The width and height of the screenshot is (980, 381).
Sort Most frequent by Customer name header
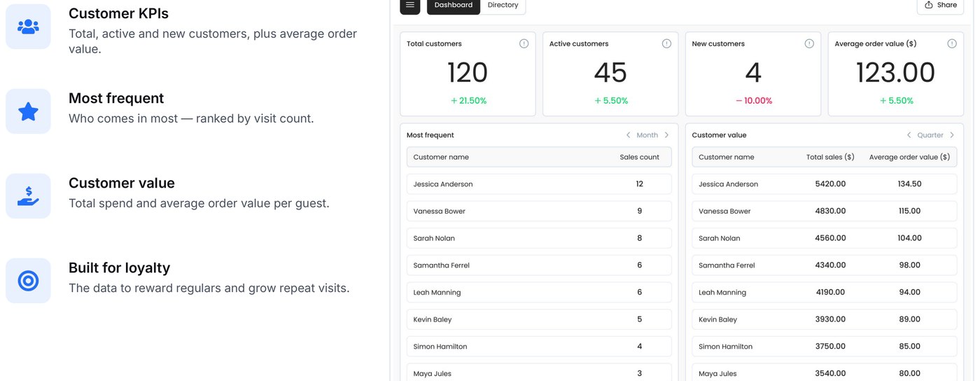(x=441, y=157)
